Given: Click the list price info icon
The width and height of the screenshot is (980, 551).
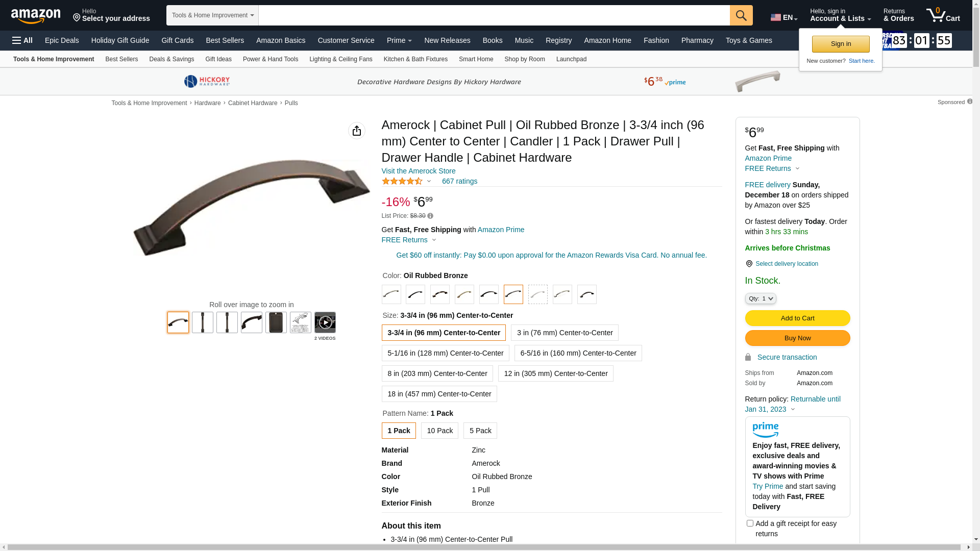Looking at the screenshot, I should click(430, 216).
